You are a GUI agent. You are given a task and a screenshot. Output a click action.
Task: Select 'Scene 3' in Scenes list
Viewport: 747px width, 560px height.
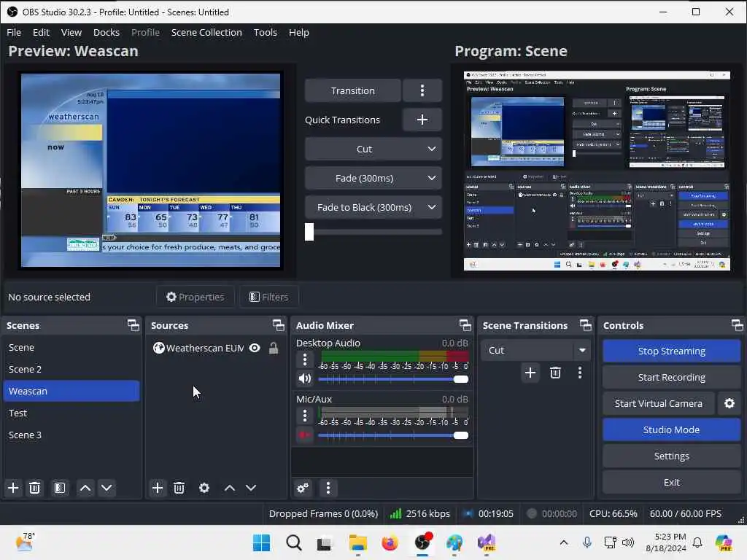[71, 435]
